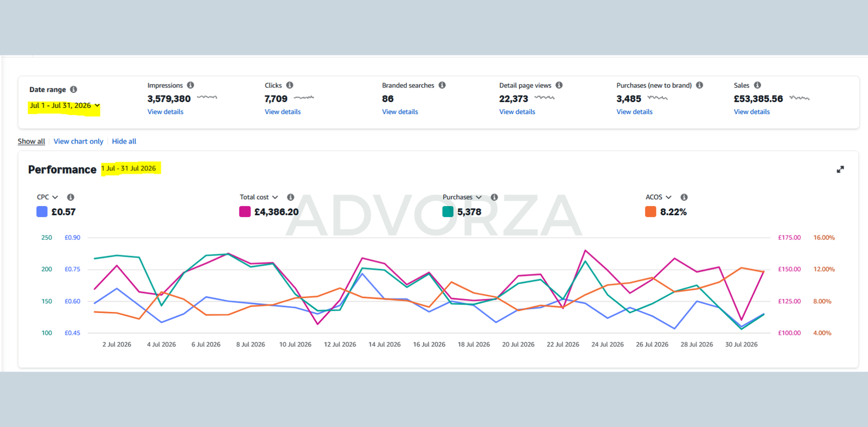Click Detail page views sparkline icon
This screenshot has height=427, width=868.
coord(545,98)
